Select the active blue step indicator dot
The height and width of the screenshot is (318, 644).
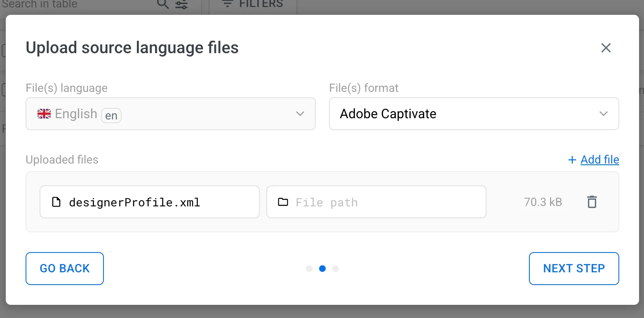[x=322, y=269]
